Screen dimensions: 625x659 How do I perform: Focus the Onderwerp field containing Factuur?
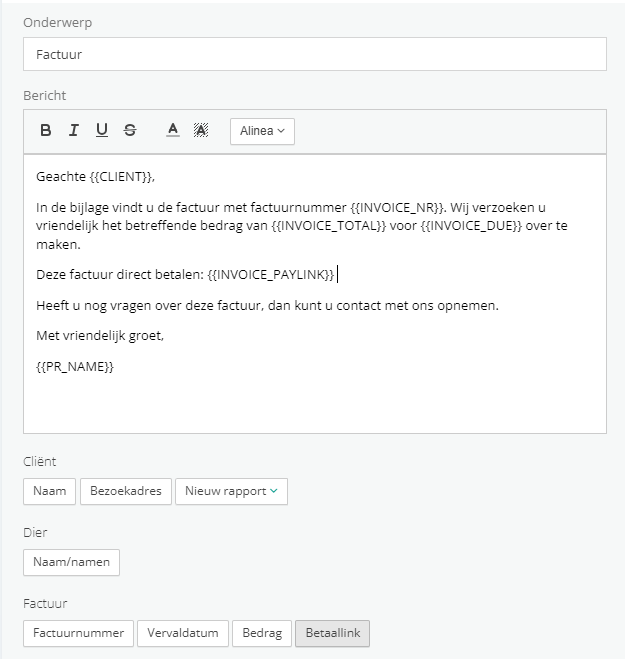tap(315, 54)
